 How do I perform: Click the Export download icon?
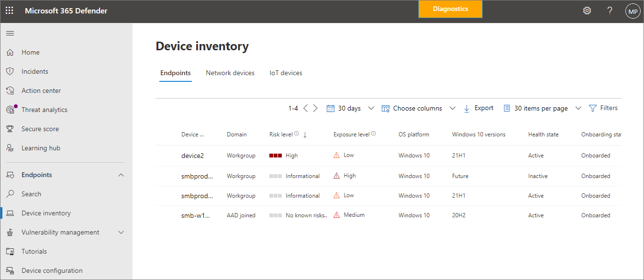coord(467,109)
